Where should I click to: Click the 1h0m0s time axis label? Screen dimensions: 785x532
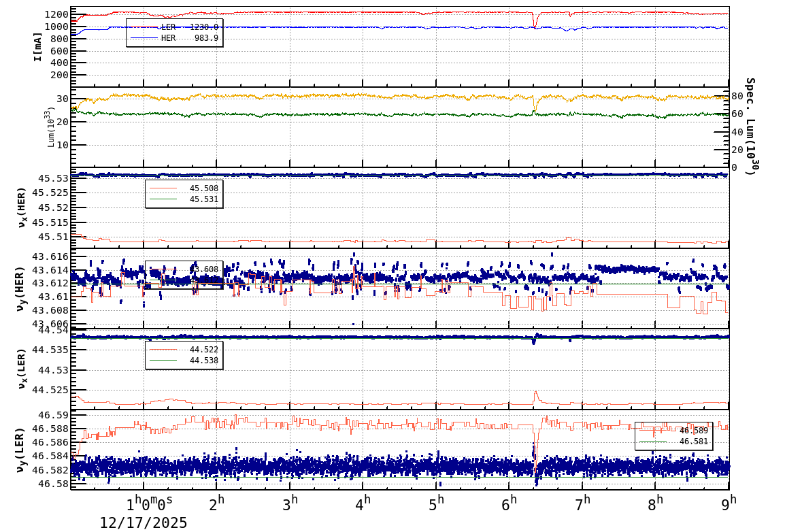(x=150, y=504)
